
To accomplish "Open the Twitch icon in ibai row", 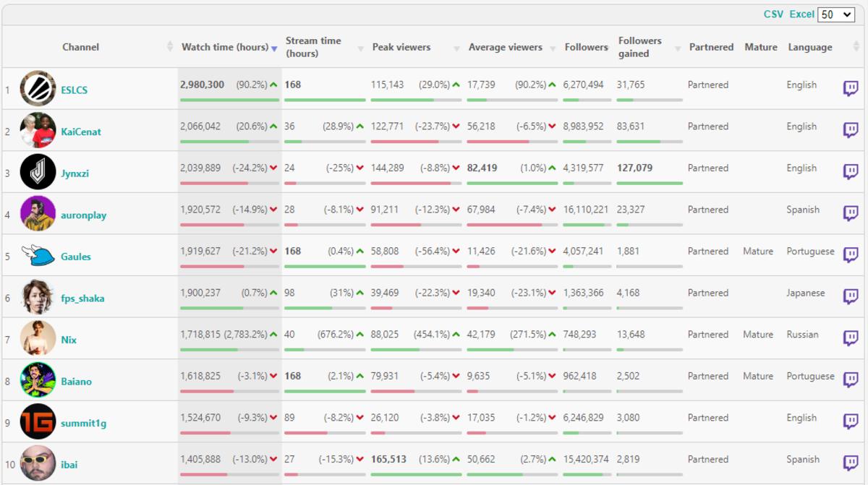I will tap(851, 463).
